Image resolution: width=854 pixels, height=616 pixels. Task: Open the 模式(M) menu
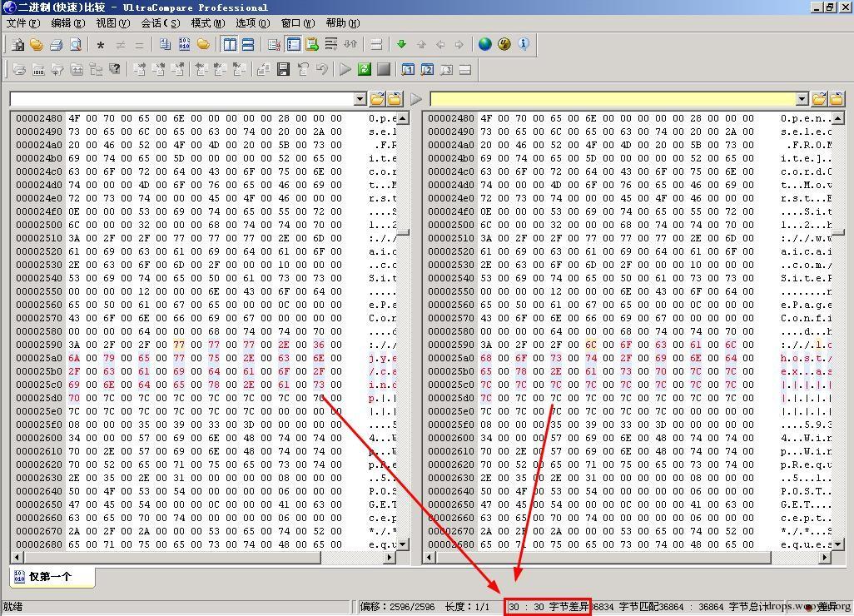point(207,22)
